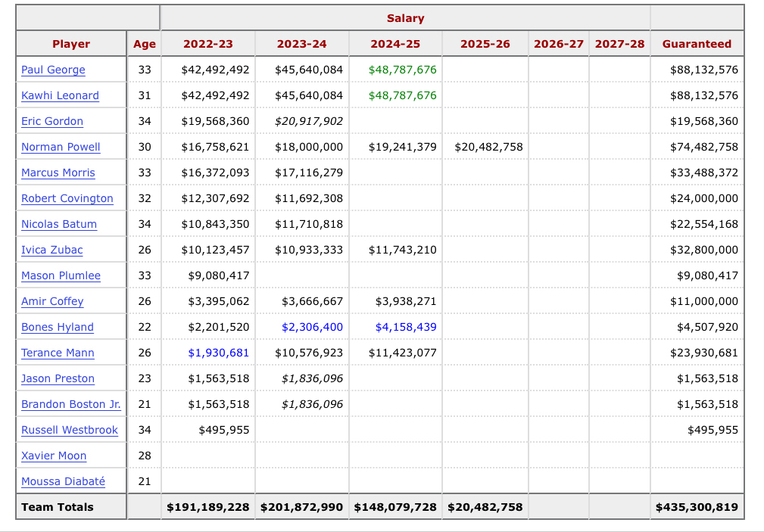This screenshot has height=532, width=764.
Task: Click the $201,872,990 team total
Action: [301, 507]
